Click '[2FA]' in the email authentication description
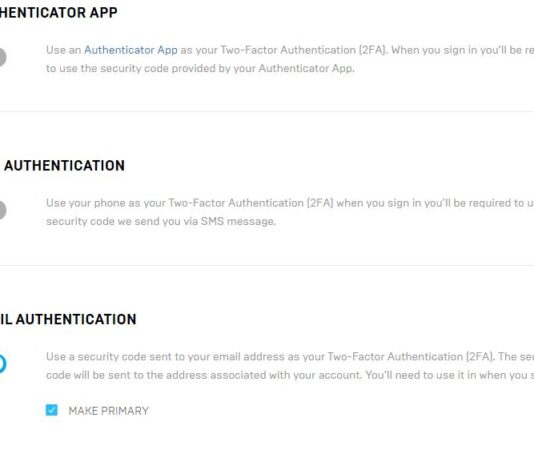This screenshot has width=534, height=462. click(x=481, y=357)
